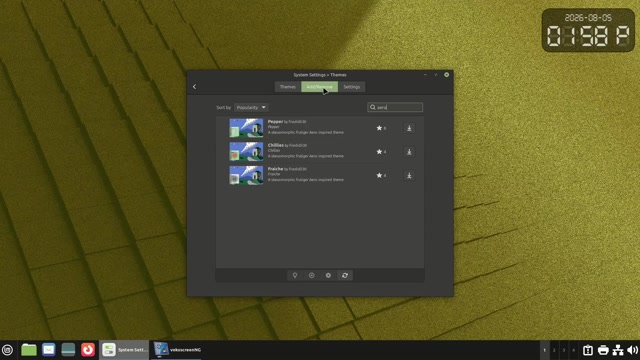Click the star rating for Chillies
The height and width of the screenshot is (360, 640).
[x=381, y=152]
